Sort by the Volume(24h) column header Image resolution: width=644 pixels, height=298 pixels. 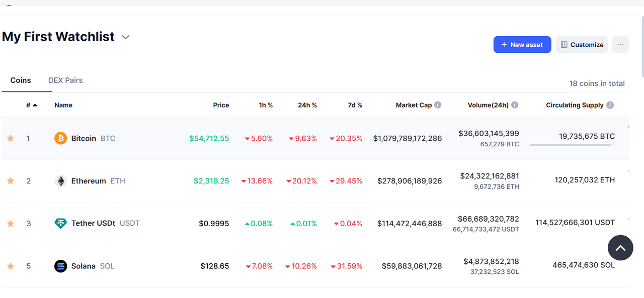pos(488,105)
